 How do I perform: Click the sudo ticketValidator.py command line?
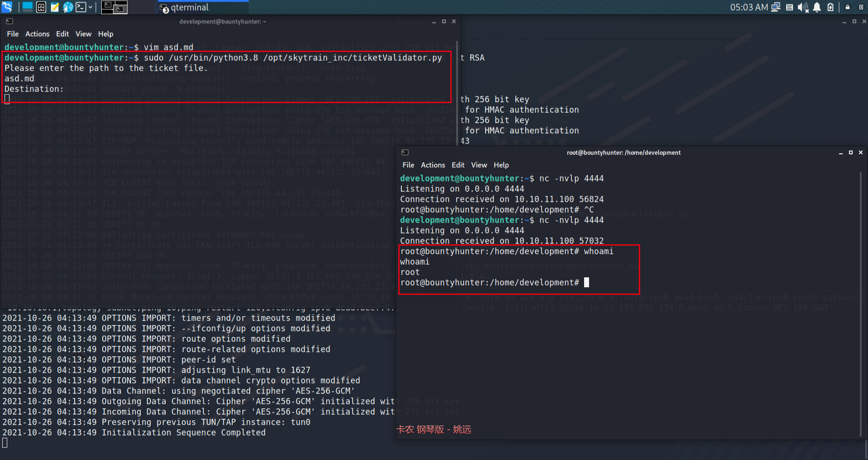point(223,58)
